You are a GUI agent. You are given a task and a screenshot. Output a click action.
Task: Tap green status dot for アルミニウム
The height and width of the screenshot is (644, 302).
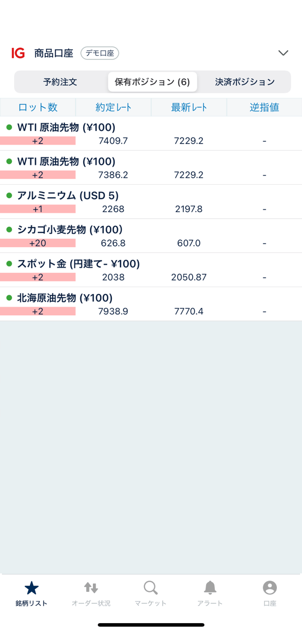coord(9,195)
